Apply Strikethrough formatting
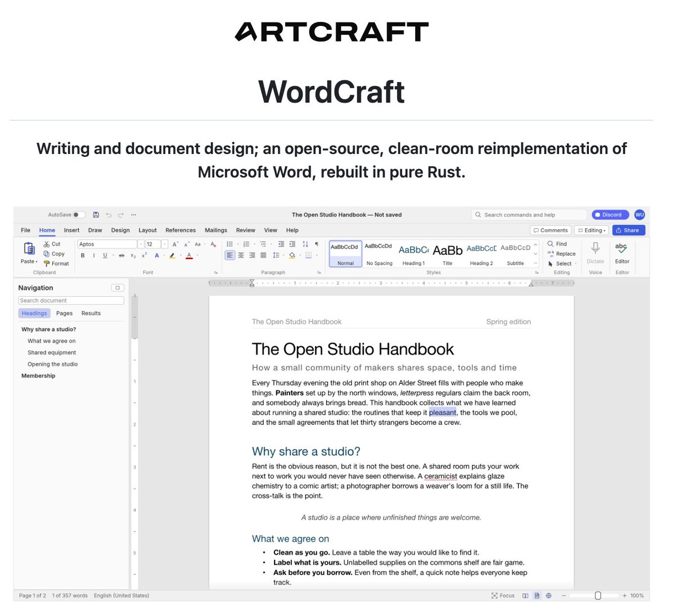 (121, 256)
